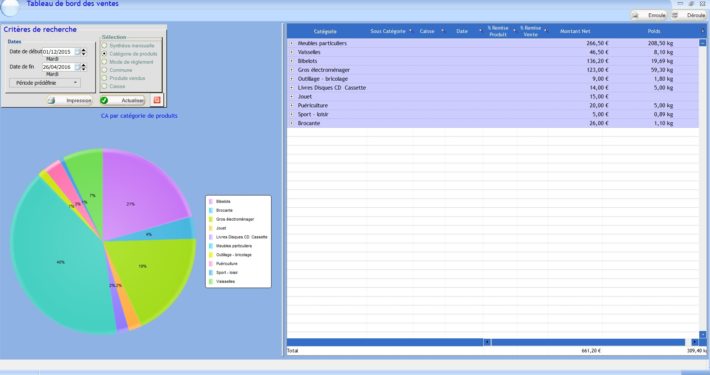Open the calendar picker for Date de fin
Viewport: 710px width, 375px height.
pos(77,67)
